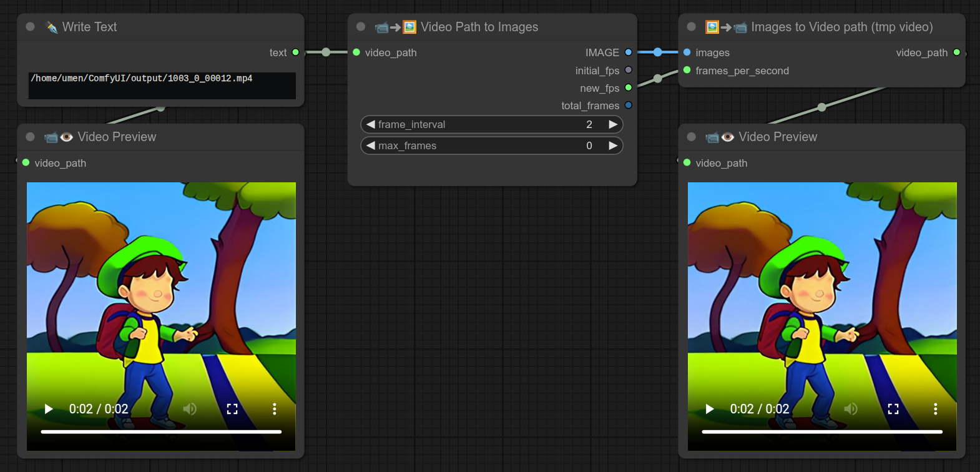Enter fullscreen on left video preview
The image size is (980, 472).
tap(232, 409)
